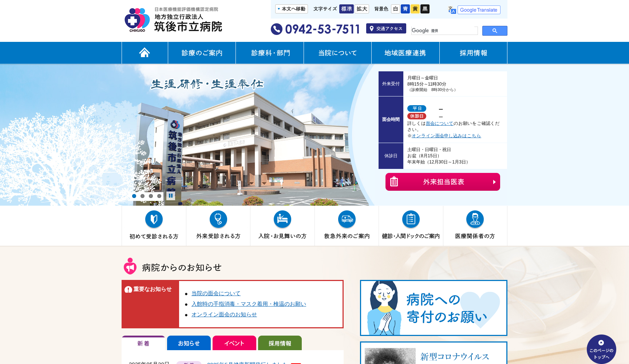Select the second slideshow dot
This screenshot has height=364, width=629.
pyautogui.click(x=142, y=196)
